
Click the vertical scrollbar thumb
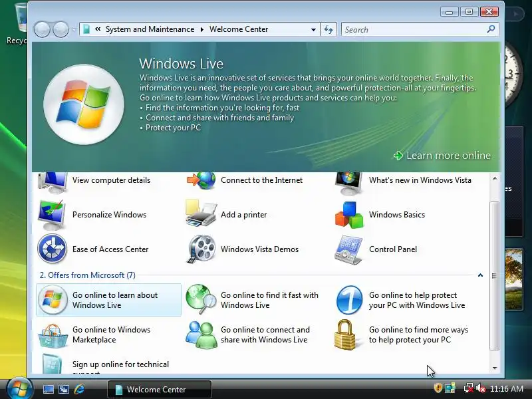click(x=495, y=275)
